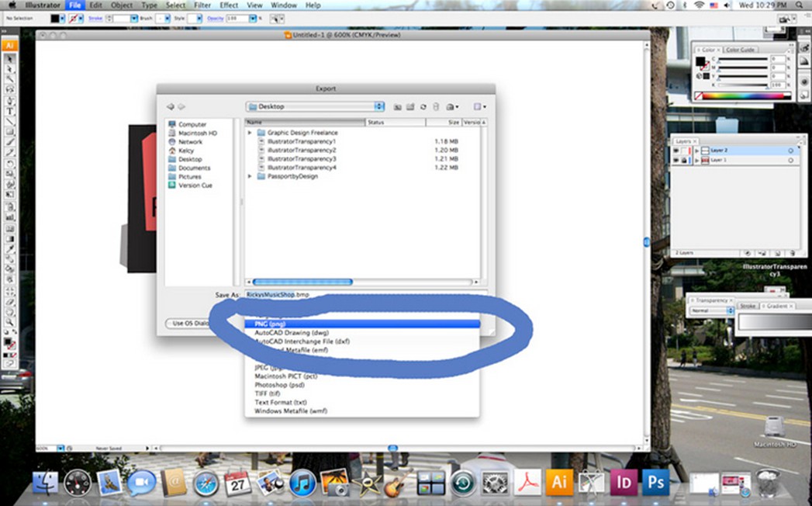Click Use OS Dialog button
The image size is (812, 506).
point(189,323)
